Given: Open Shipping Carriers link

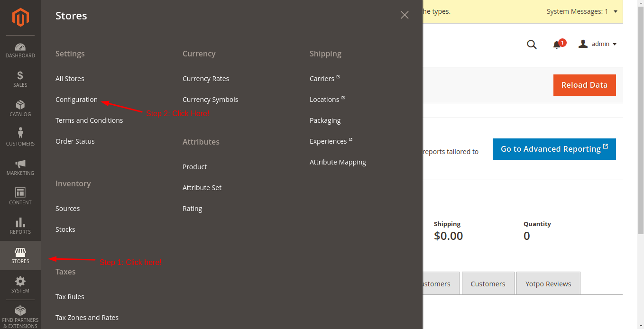Looking at the screenshot, I should [x=324, y=79].
